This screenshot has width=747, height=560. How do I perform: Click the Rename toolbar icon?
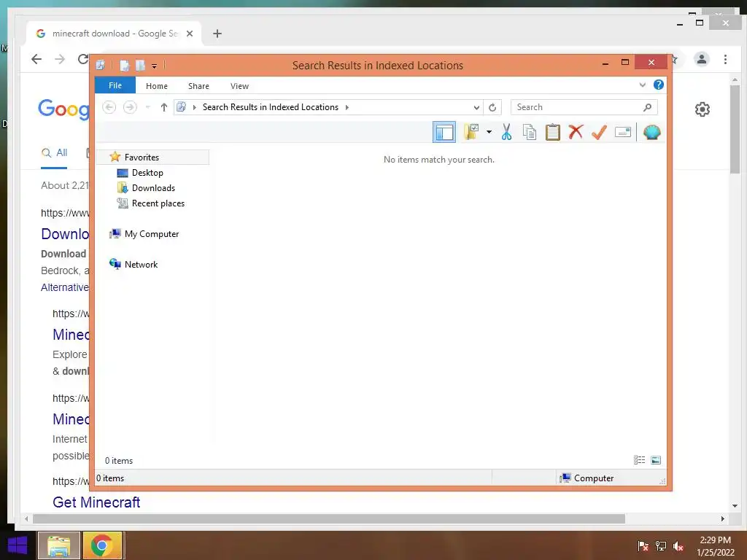pos(623,132)
